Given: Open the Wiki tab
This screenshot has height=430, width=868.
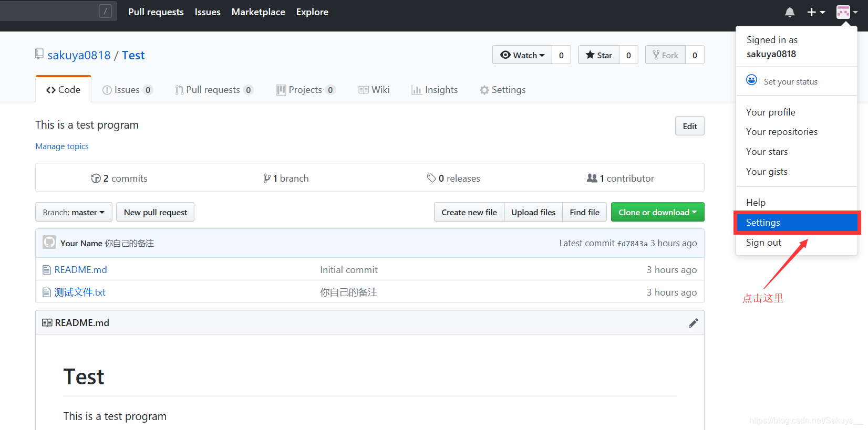Looking at the screenshot, I should point(374,90).
